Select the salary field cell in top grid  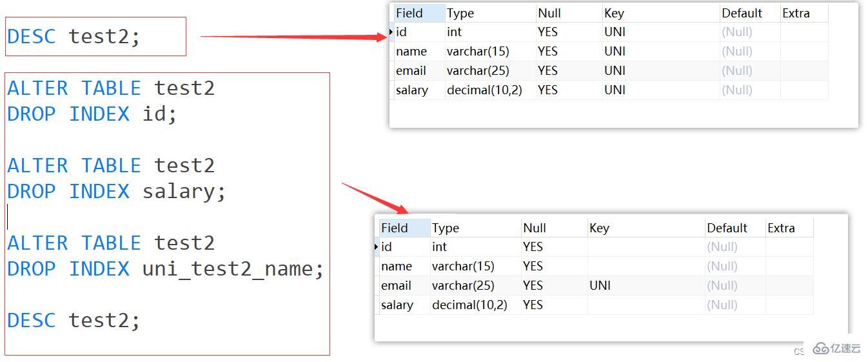pos(419,90)
